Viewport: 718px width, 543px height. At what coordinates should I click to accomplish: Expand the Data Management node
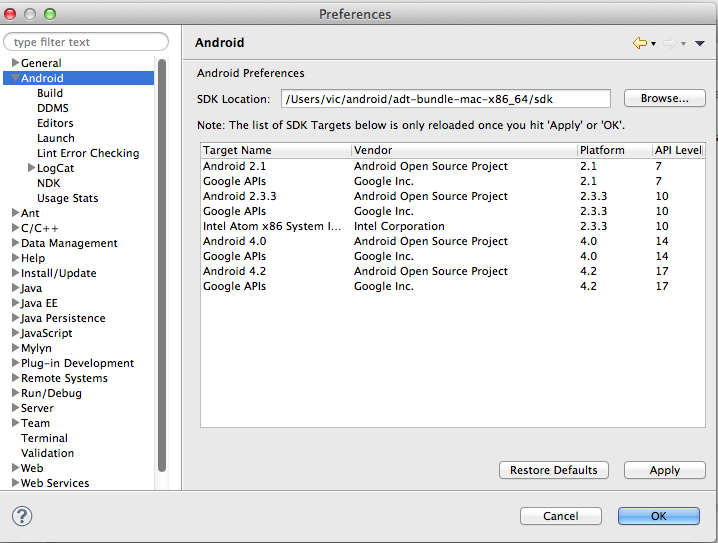point(15,243)
